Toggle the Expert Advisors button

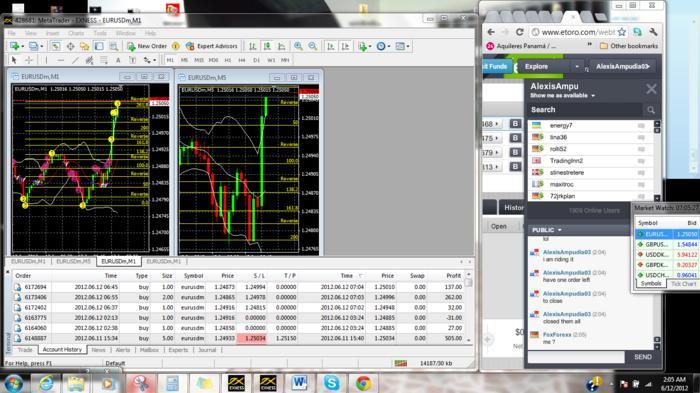[x=212, y=46]
